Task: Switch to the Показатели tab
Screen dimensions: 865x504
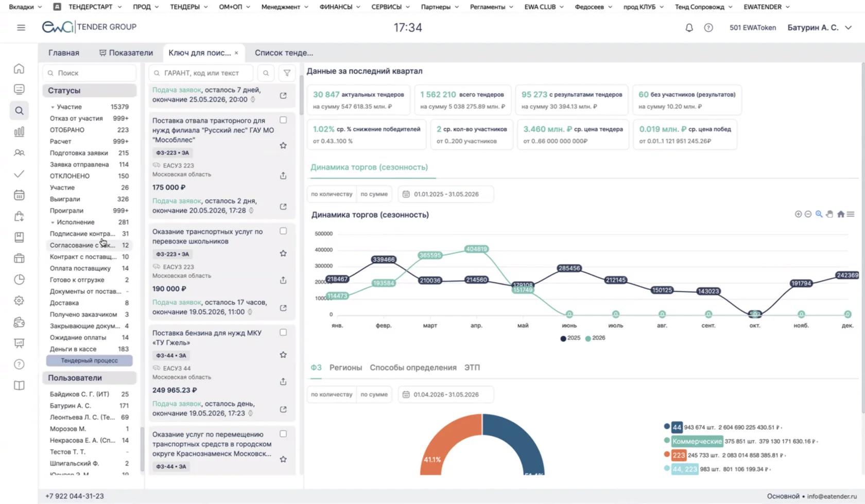Action: (126, 53)
